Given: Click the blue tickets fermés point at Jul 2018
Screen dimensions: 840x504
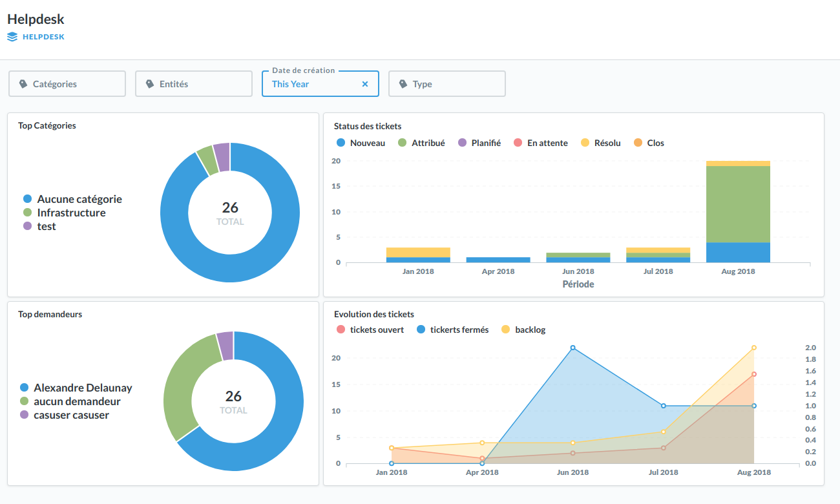Looking at the screenshot, I should pyautogui.click(x=664, y=406).
